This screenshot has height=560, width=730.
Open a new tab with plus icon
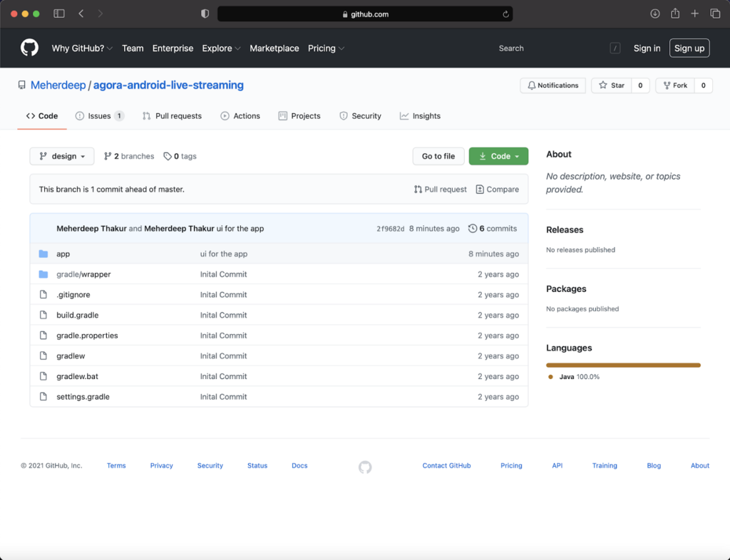[694, 14]
